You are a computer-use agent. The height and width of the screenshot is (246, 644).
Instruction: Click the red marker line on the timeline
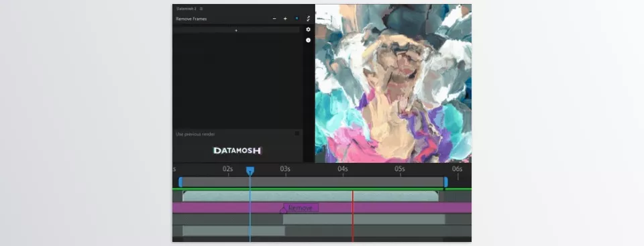tap(352, 216)
